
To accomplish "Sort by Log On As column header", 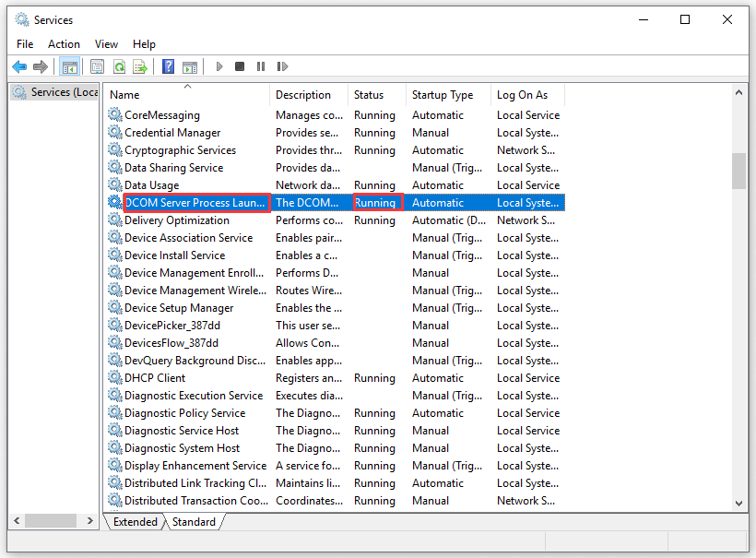I will coord(528,95).
